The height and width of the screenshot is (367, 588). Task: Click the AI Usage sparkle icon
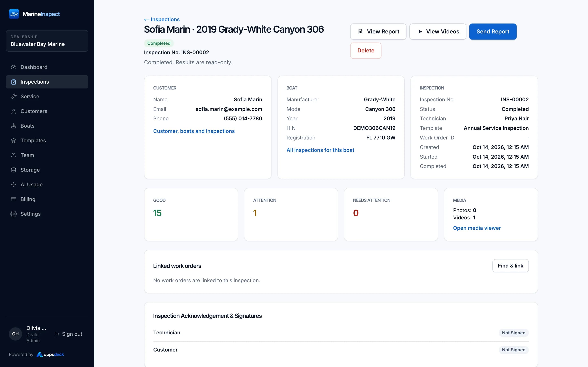14,185
